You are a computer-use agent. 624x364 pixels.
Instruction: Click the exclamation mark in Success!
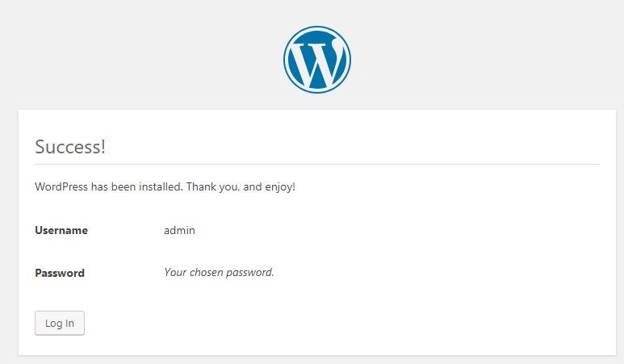pyautogui.click(x=103, y=147)
